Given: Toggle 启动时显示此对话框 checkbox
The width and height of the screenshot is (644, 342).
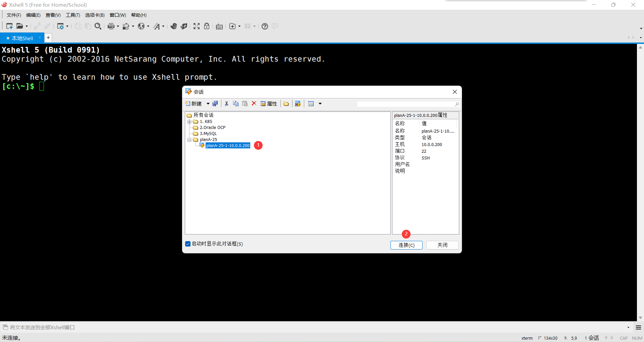Looking at the screenshot, I should (188, 244).
